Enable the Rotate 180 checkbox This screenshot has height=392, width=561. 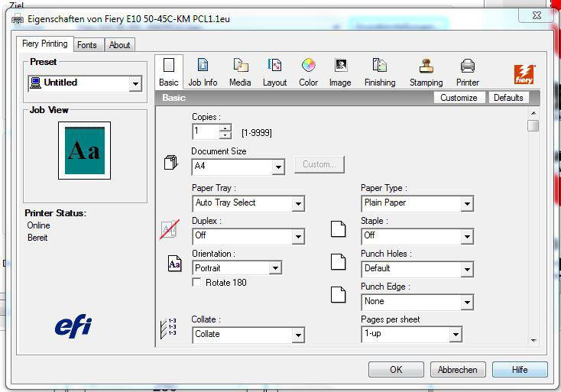(196, 282)
